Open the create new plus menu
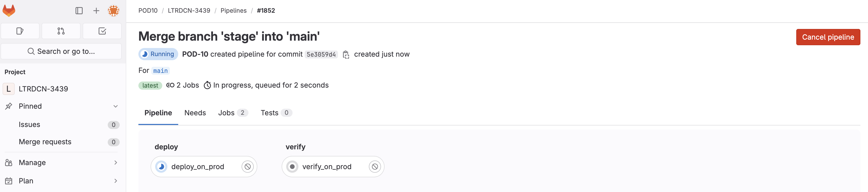 96,11
